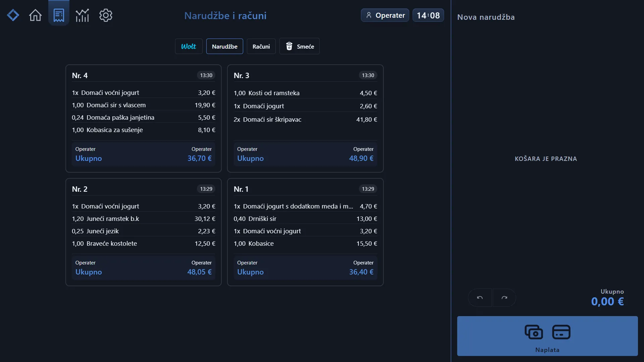Select the Narudžbe tab
The image size is (644, 362).
tap(225, 46)
